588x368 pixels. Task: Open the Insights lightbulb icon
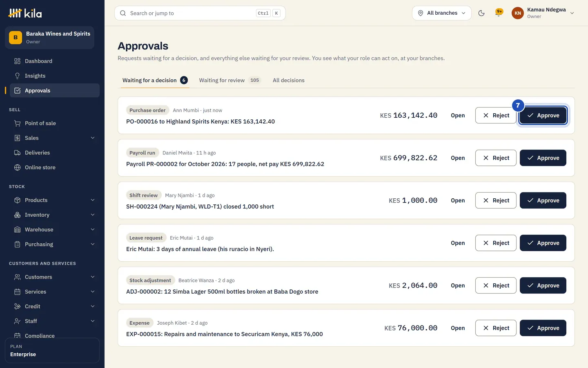(17, 76)
